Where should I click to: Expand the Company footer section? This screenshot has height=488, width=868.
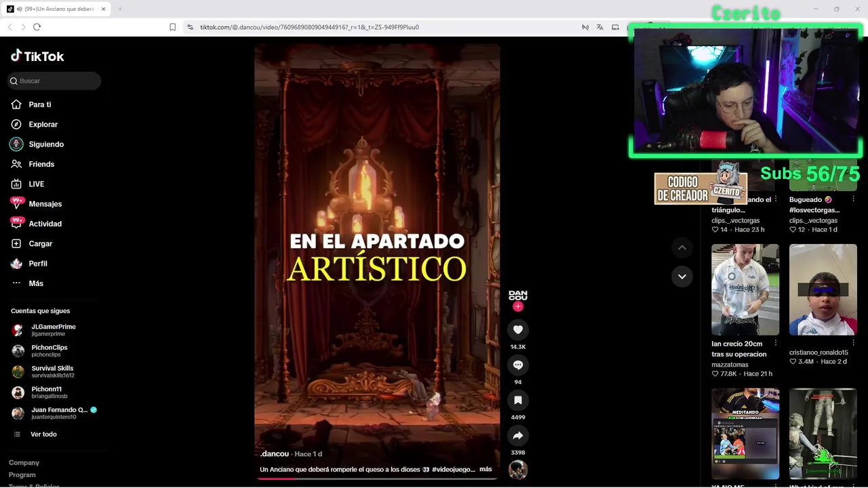point(24,463)
